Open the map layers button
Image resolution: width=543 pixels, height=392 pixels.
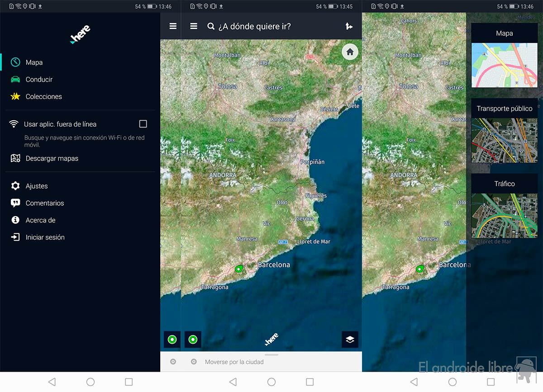coord(350,340)
